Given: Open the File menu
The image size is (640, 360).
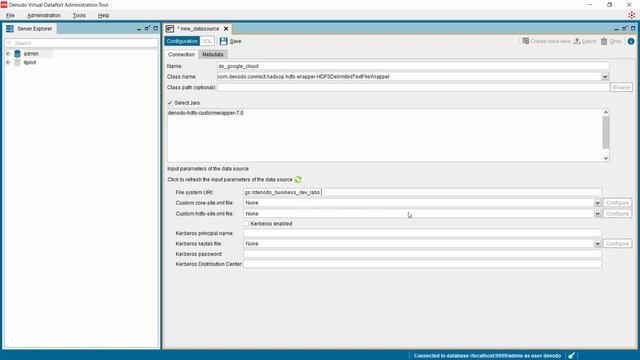Looking at the screenshot, I should point(10,15).
